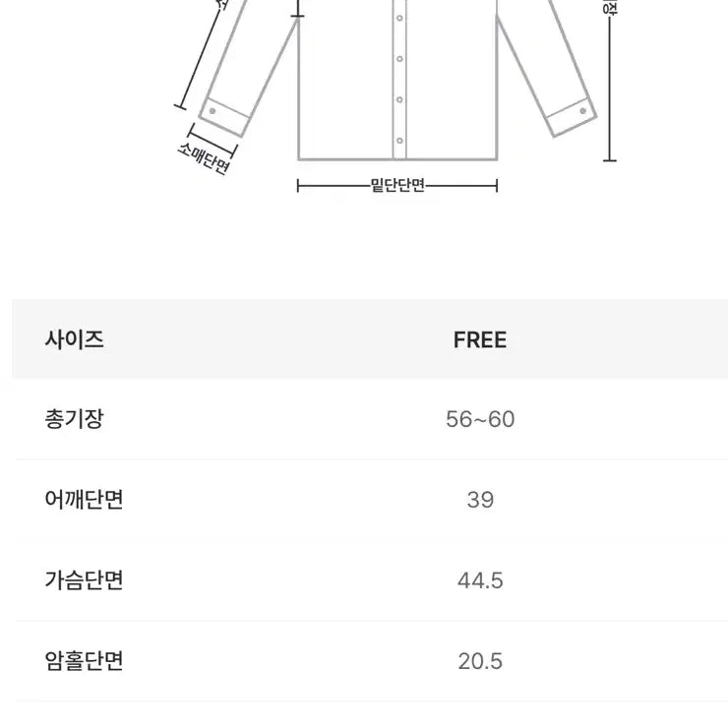Screen dimensions: 728x728
Task: Click the 총기장 row label
Action: tap(75, 420)
